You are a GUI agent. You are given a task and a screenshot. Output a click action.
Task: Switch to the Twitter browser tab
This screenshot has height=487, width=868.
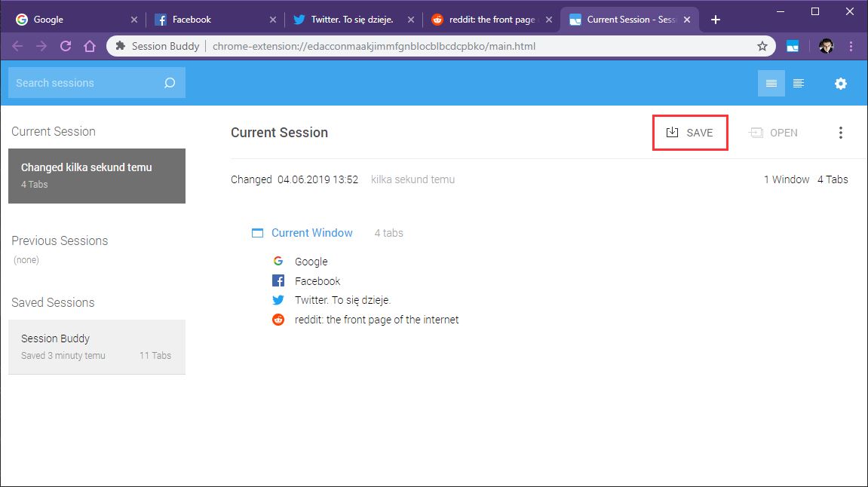[x=353, y=20]
